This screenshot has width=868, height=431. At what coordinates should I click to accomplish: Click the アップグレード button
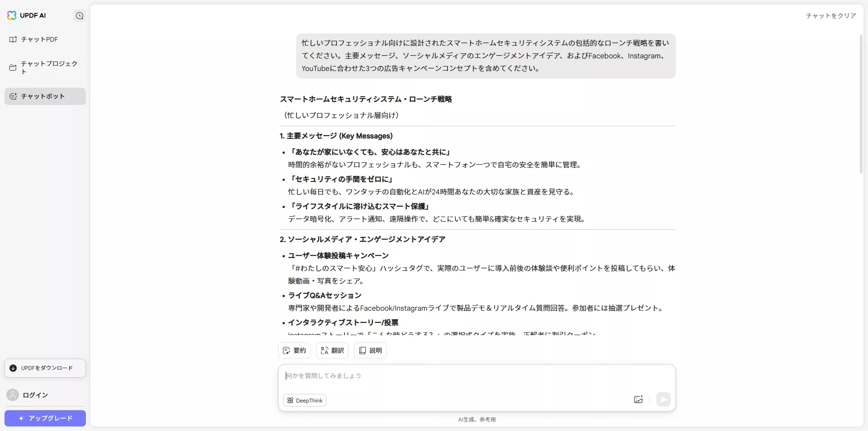45,418
